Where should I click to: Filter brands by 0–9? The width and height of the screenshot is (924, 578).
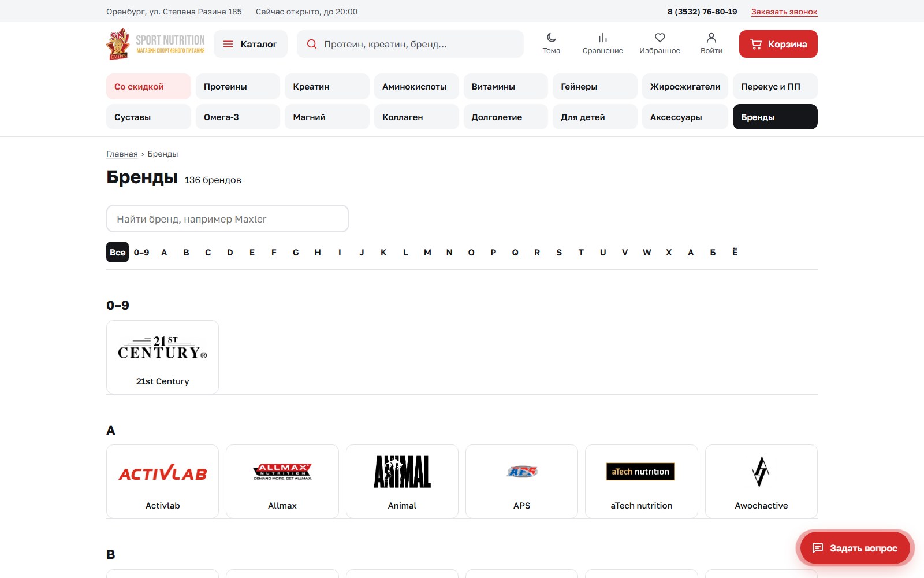tap(141, 252)
